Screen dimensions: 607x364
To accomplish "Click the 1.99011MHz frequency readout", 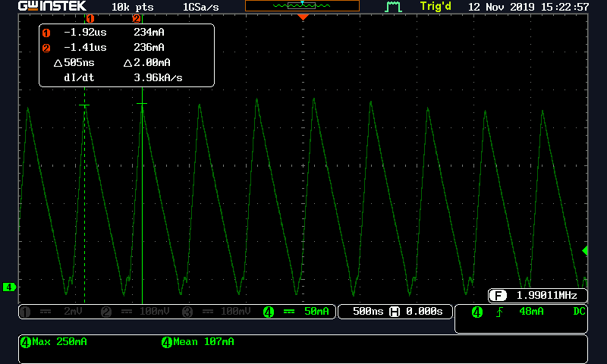I will coord(546,296).
